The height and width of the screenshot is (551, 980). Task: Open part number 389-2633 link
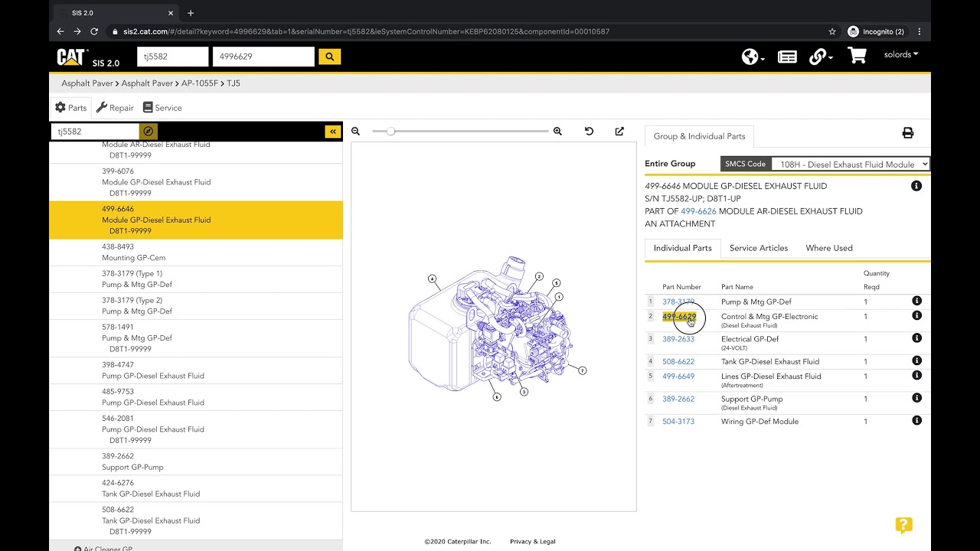(678, 339)
